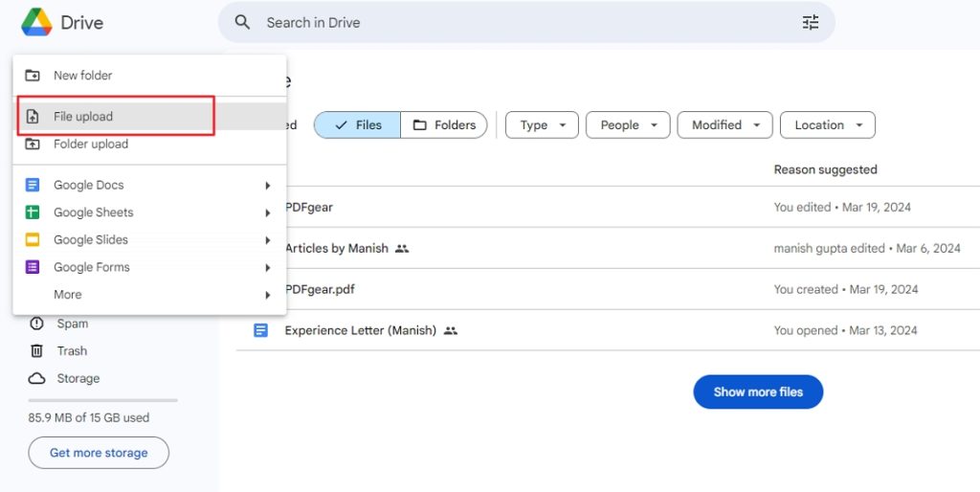This screenshot has height=492, width=980.
Task: Select the Files filter toggle
Action: (358, 125)
